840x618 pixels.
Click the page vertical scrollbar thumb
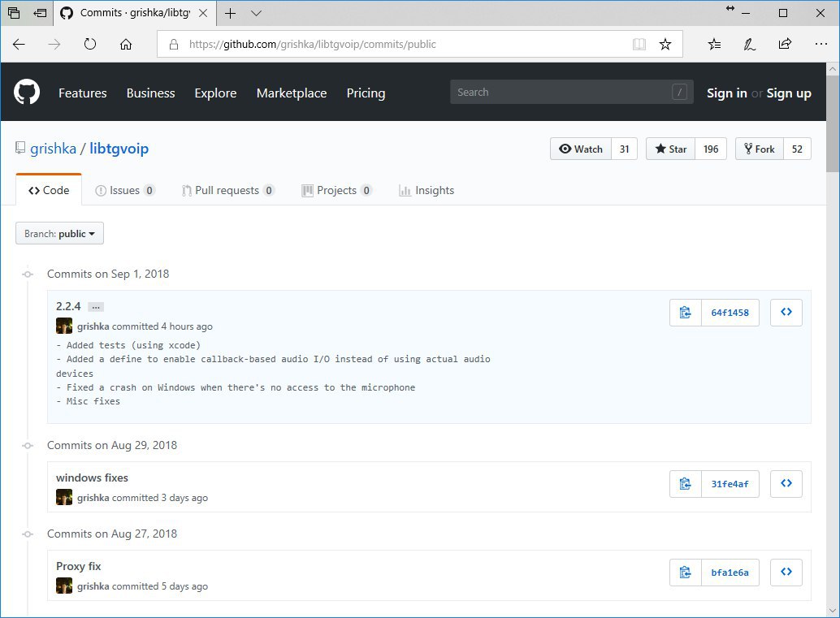[x=833, y=123]
